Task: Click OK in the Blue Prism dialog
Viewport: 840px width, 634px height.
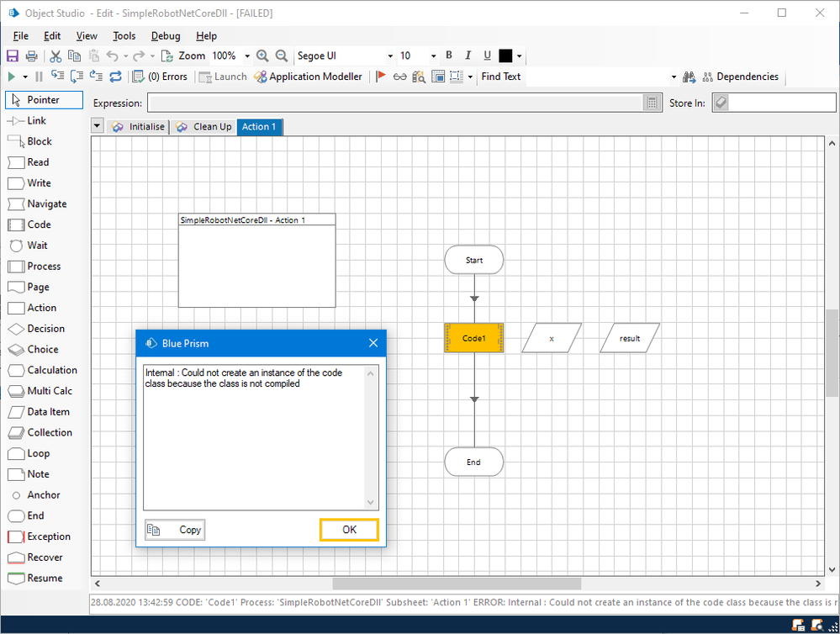Action: tap(349, 530)
